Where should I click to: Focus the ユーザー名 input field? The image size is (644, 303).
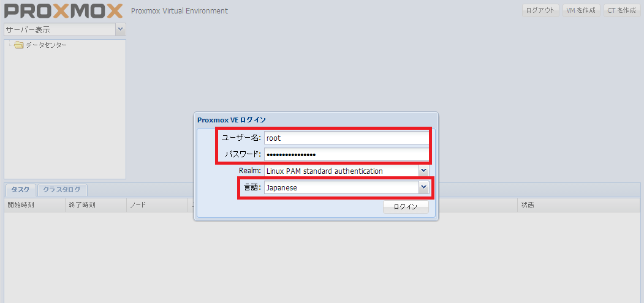pyautogui.click(x=346, y=138)
